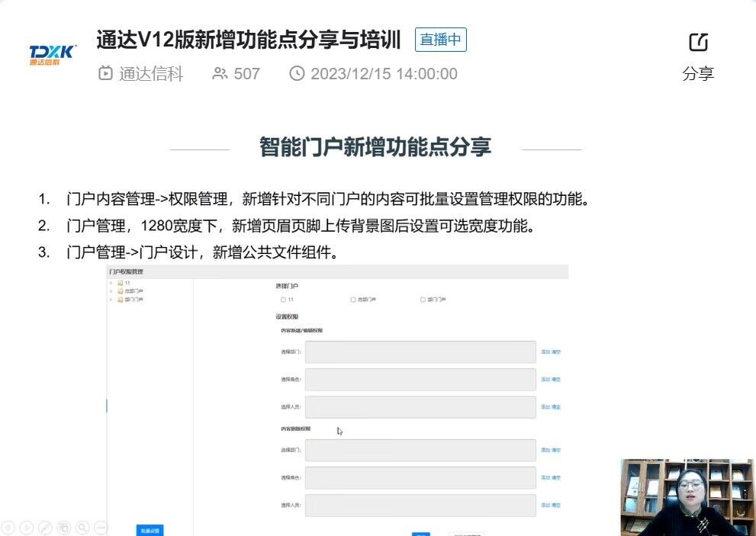756x536 pixels.
Task: Click 添加 for 选择人员 under 内容删除权限
Action: coord(545,506)
